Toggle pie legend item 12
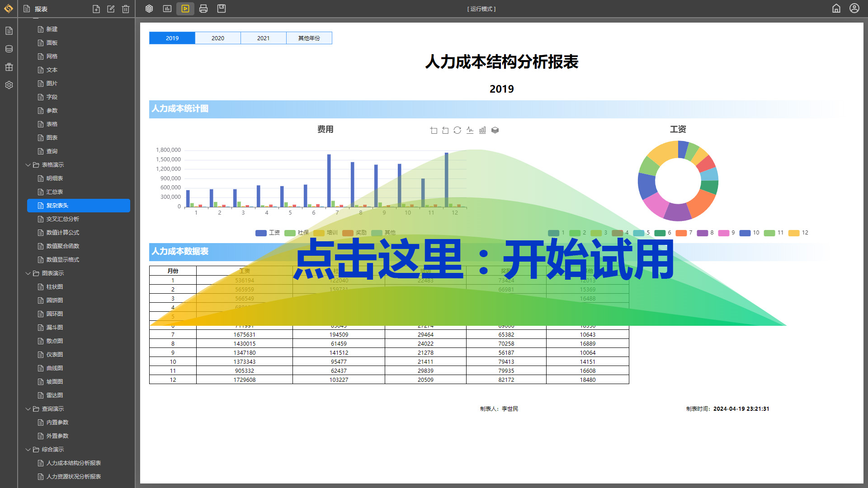The height and width of the screenshot is (488, 868). tap(798, 233)
